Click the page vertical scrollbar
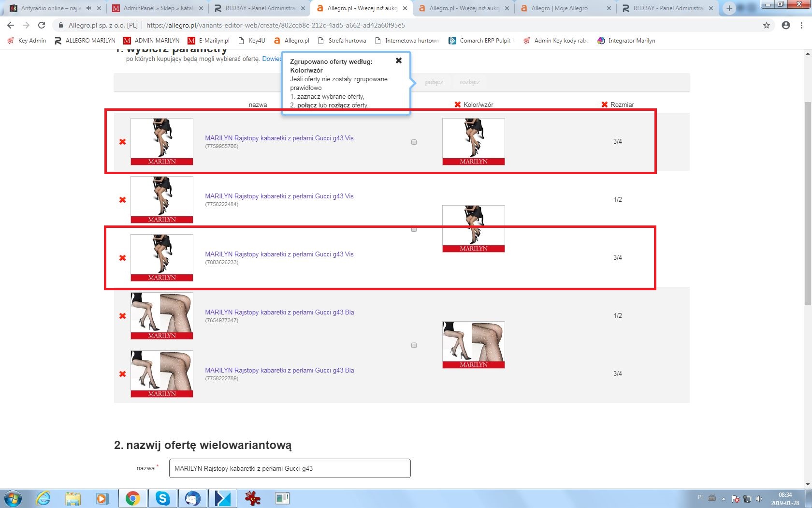The width and height of the screenshot is (812, 508). click(x=807, y=203)
